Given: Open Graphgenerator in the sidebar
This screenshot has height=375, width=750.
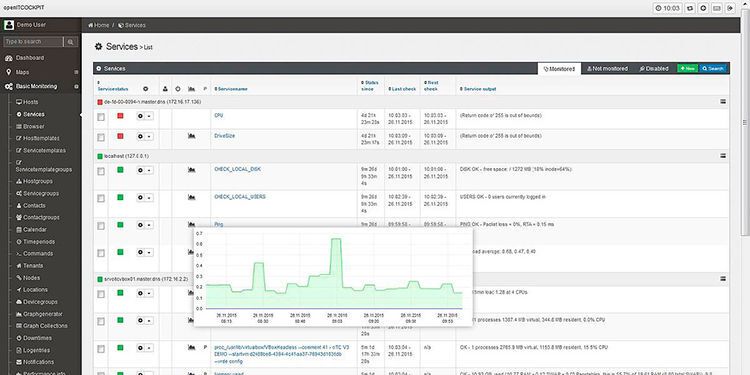Looking at the screenshot, I should pyautogui.click(x=43, y=314).
